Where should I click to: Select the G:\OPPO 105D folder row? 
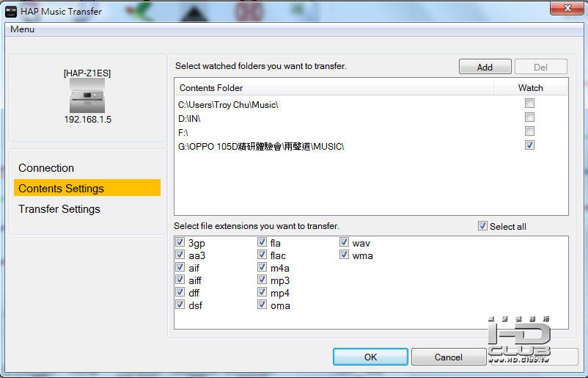click(371, 146)
